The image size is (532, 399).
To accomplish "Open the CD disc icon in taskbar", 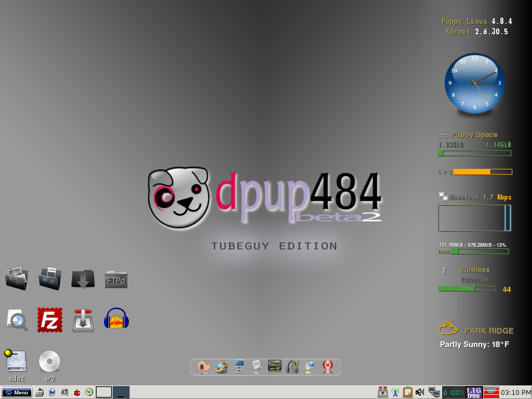I will pyautogui.click(x=89, y=393).
